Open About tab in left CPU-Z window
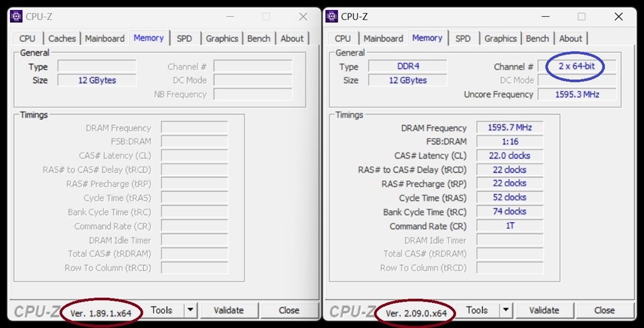 coord(292,38)
